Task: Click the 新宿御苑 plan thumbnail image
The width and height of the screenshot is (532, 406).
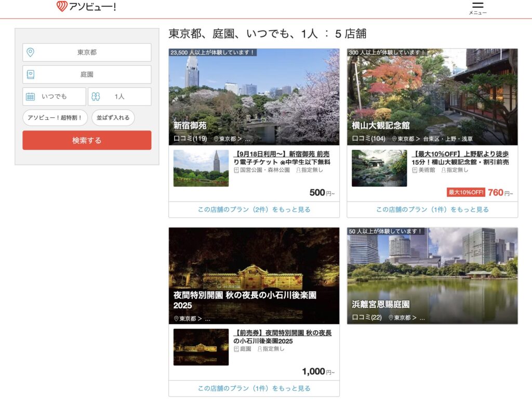Action: [201, 168]
